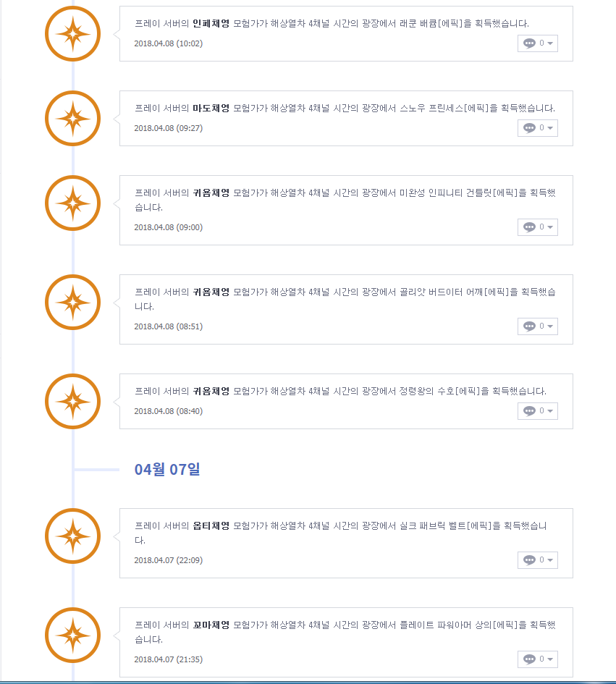Screen dimensions: 616x684
Task: Click the star icon beside the 10:02 entry
Action: click(72, 33)
